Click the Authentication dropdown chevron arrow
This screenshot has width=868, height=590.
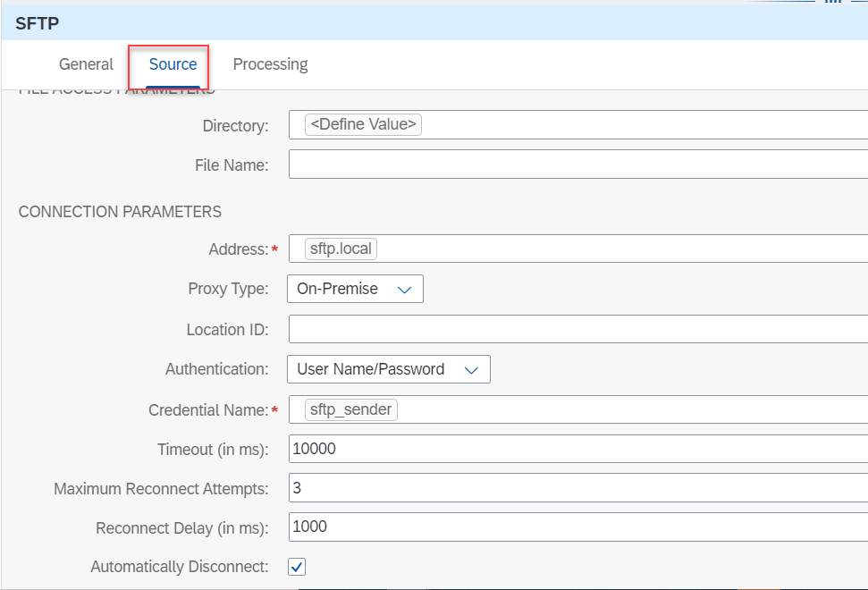pos(473,368)
